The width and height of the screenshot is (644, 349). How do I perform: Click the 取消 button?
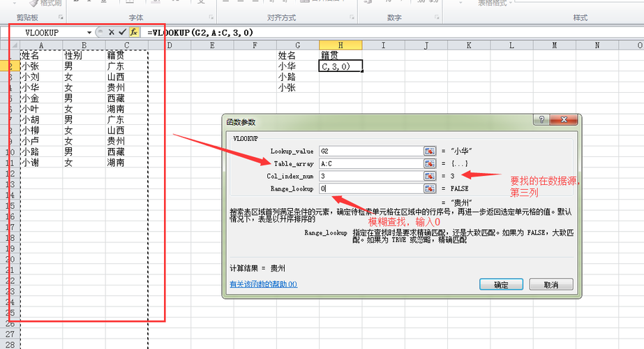(551, 285)
